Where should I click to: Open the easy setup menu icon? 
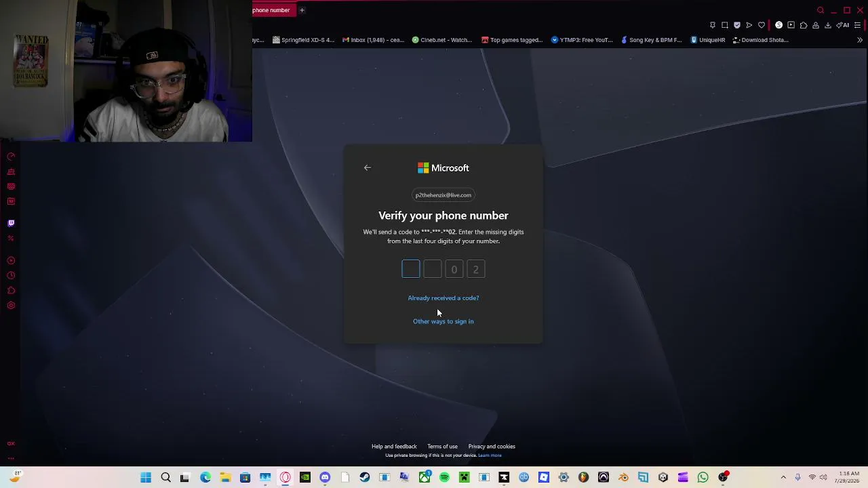[x=858, y=25]
